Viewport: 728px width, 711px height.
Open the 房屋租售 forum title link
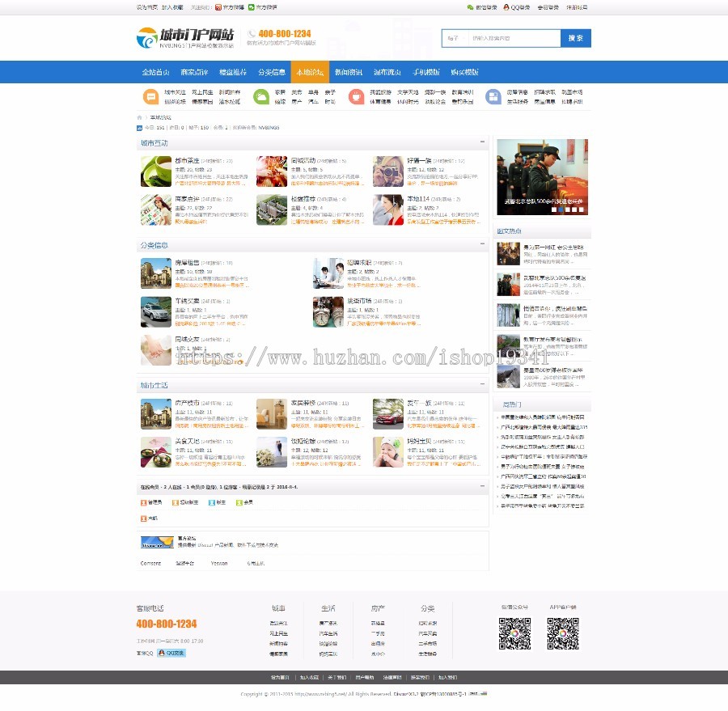tap(187, 262)
